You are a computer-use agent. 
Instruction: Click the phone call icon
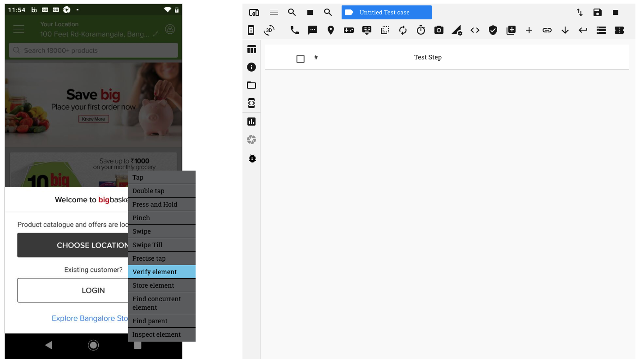tap(295, 30)
